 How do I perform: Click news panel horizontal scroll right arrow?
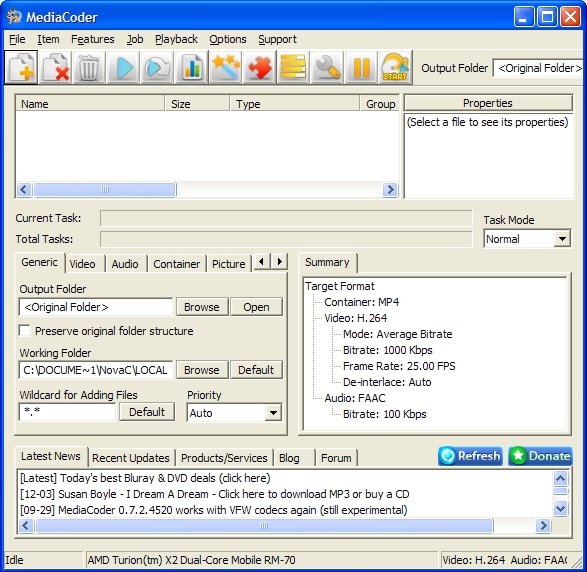[543, 526]
